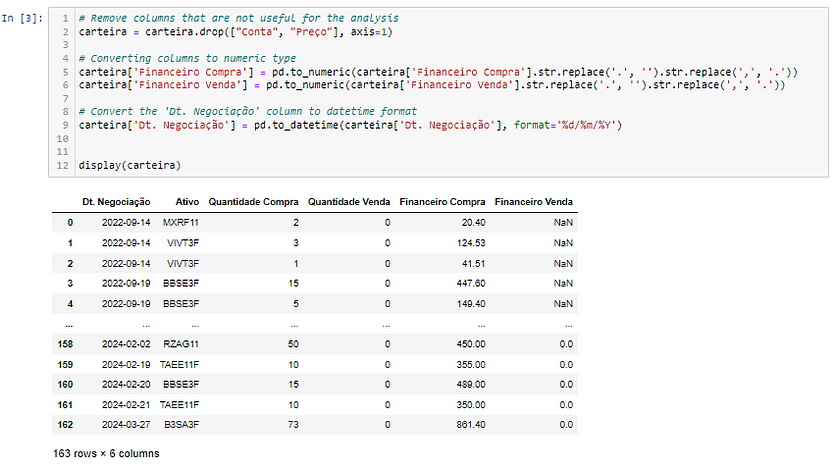Image resolution: width=835 pixels, height=470 pixels.
Task: Click the 0.0 value in row 160
Action: pyautogui.click(x=566, y=384)
